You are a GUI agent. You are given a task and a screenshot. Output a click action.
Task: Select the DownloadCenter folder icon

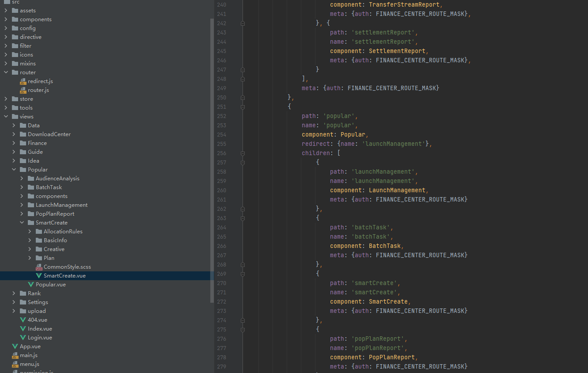23,134
